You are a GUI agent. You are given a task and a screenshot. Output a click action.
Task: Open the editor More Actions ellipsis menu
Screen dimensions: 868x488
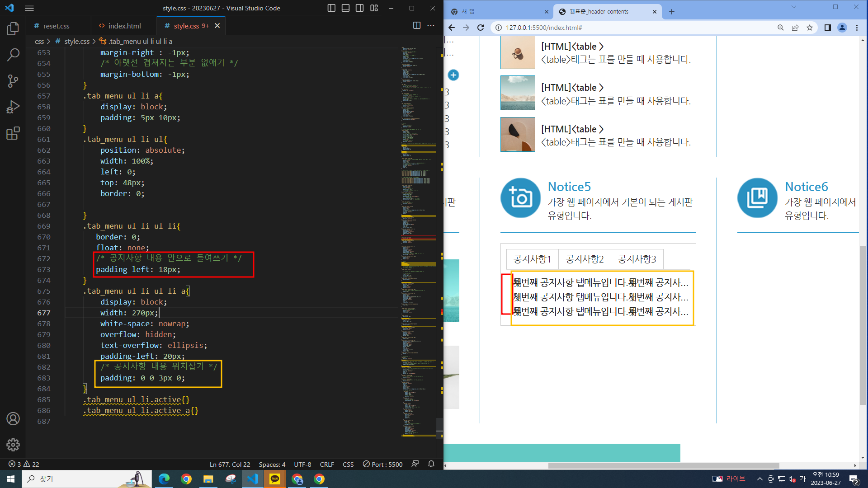coord(431,26)
